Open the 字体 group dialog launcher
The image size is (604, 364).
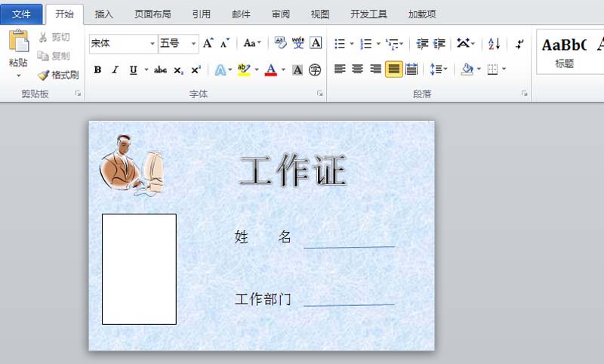pos(319,93)
